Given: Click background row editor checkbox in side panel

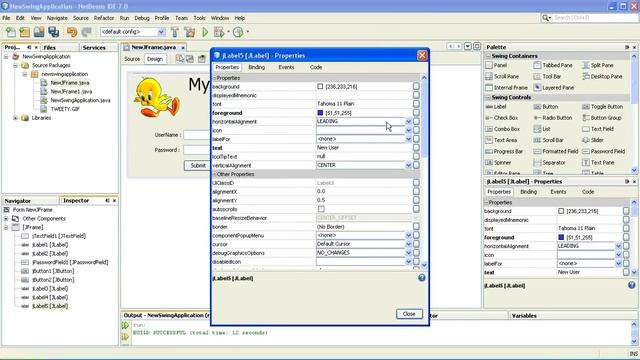Looking at the screenshot, I should [x=626, y=211].
